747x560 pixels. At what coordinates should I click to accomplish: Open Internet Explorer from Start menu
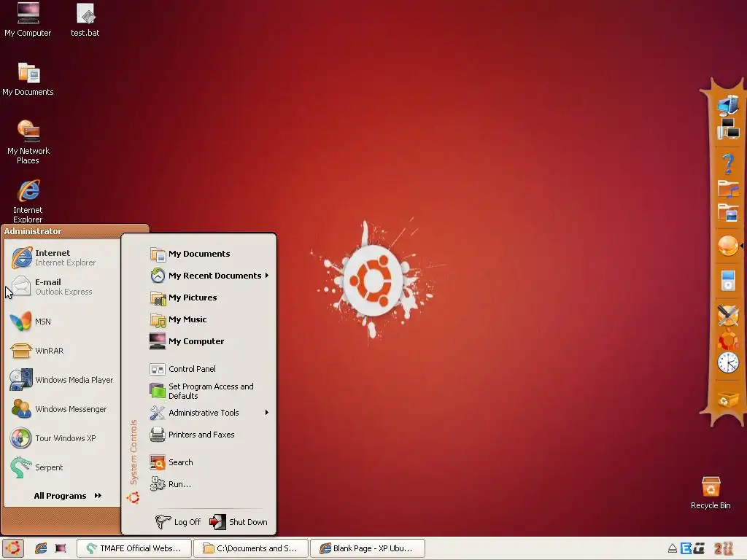click(62, 257)
